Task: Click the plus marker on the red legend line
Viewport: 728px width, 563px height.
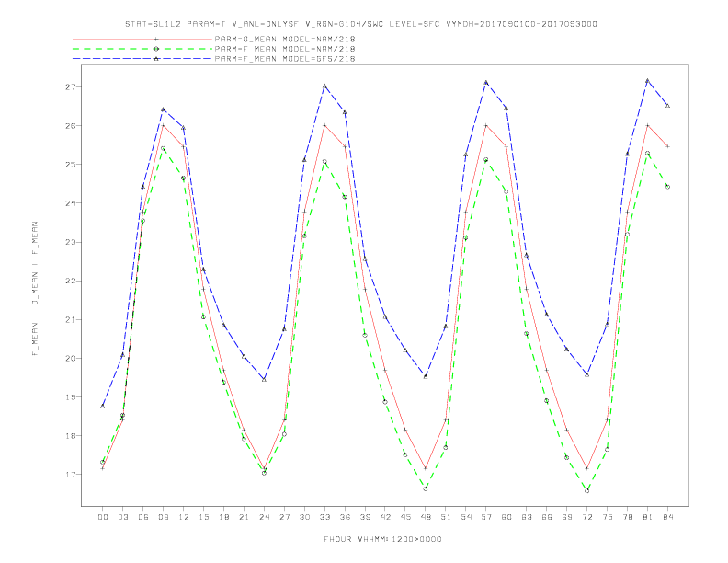Action: pos(156,39)
